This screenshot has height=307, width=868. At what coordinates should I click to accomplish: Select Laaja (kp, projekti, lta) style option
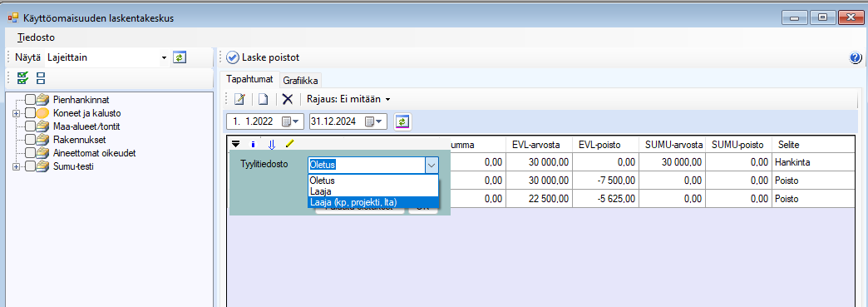click(x=373, y=202)
